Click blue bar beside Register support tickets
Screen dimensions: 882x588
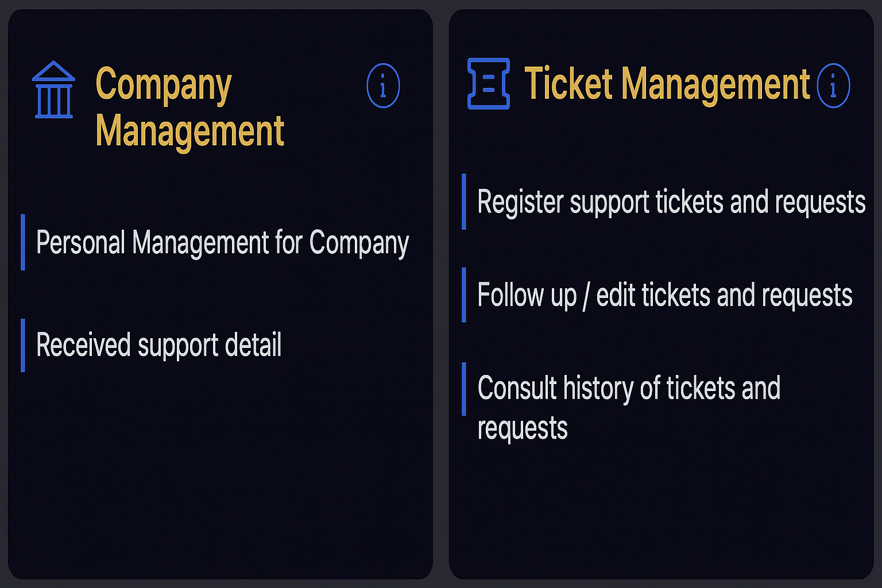pos(464,202)
